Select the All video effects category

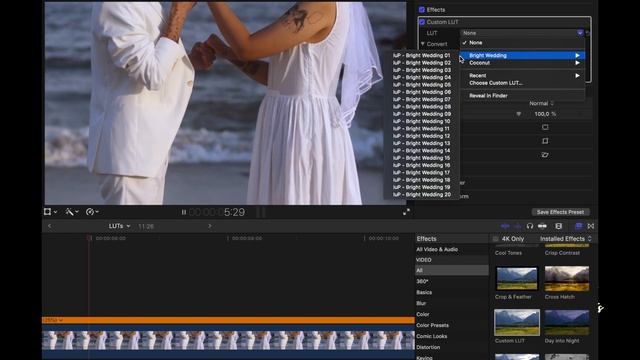[452, 270]
